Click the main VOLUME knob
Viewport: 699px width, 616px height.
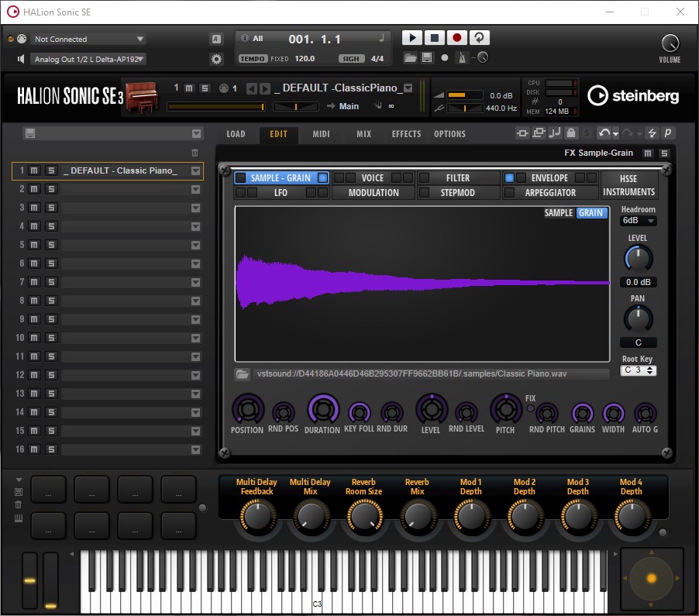[670, 43]
